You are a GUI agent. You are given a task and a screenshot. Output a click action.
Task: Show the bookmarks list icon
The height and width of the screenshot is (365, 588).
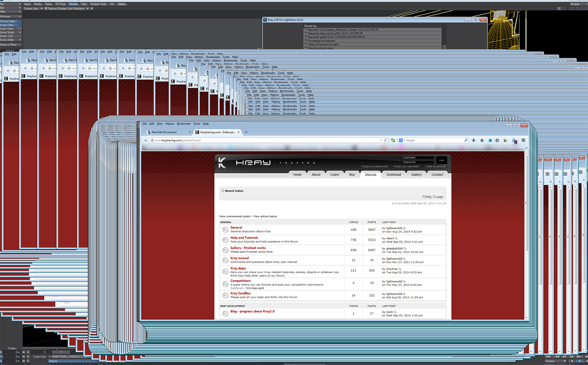pos(497,140)
